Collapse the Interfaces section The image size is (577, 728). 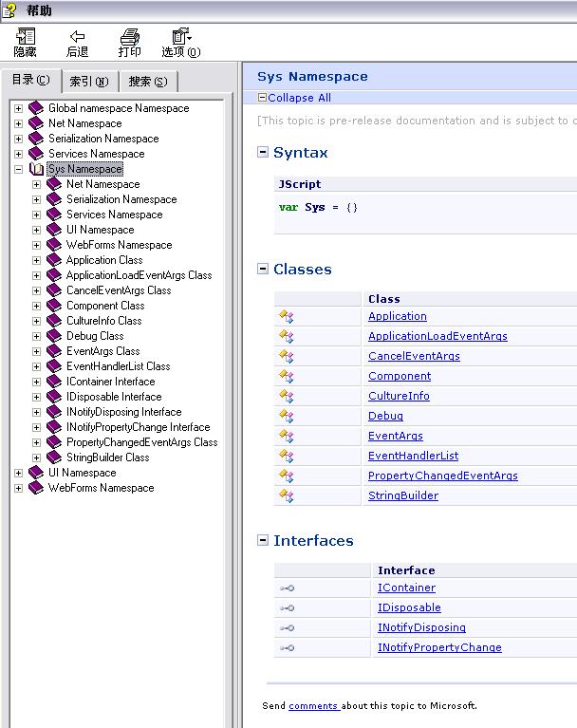pos(263,540)
